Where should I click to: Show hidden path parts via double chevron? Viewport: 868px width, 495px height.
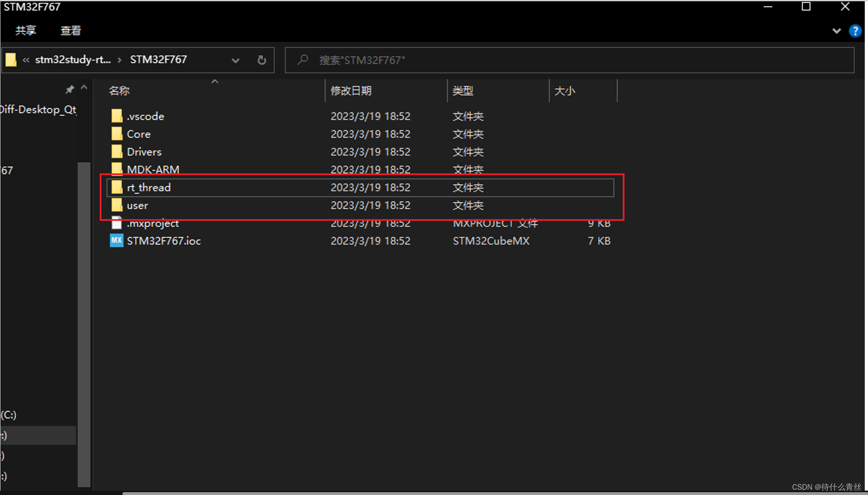pyautogui.click(x=26, y=60)
